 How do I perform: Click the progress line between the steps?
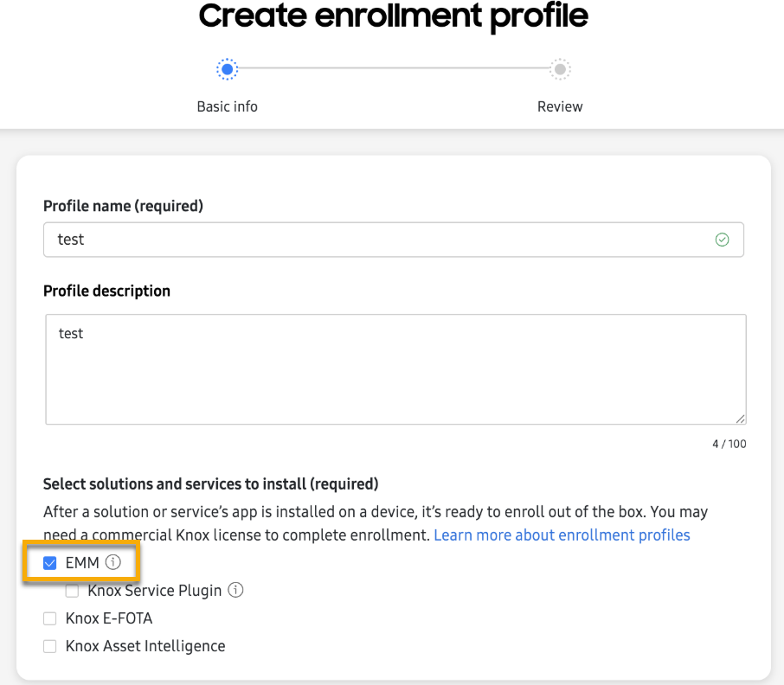[394, 68]
